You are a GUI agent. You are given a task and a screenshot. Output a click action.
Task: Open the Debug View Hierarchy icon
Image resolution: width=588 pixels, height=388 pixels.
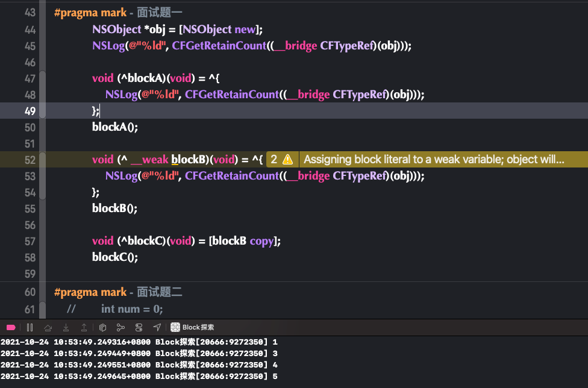pyautogui.click(x=102, y=327)
